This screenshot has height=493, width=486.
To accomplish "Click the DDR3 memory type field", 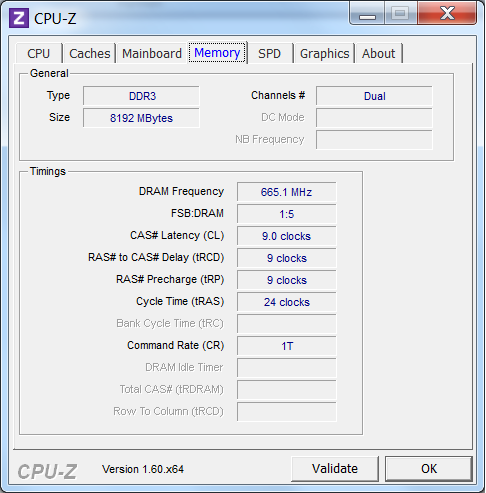I will [x=141, y=96].
